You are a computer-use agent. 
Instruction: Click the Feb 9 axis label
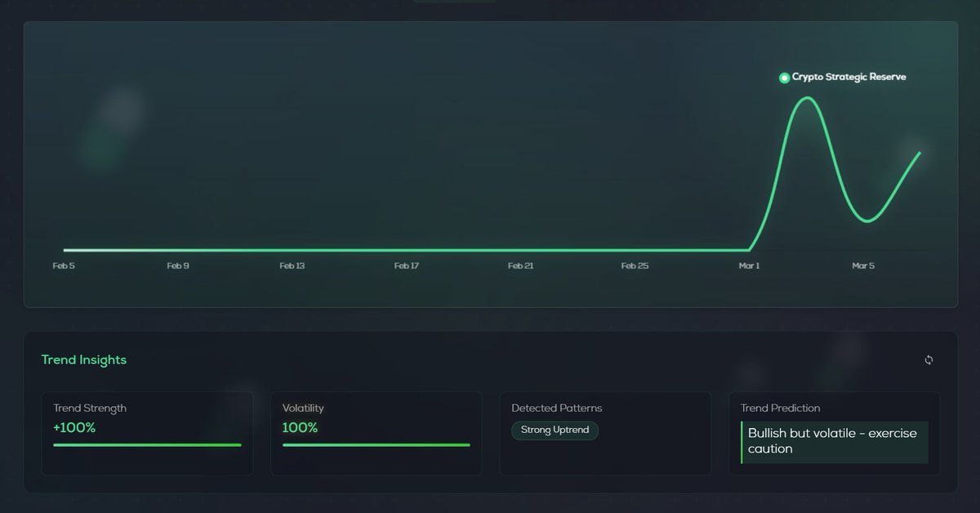tap(178, 266)
